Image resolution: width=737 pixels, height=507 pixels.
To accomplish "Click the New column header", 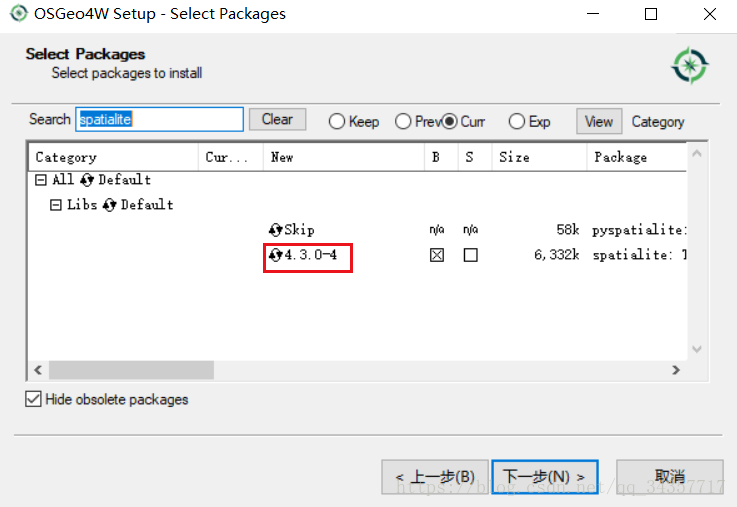I will pos(344,157).
